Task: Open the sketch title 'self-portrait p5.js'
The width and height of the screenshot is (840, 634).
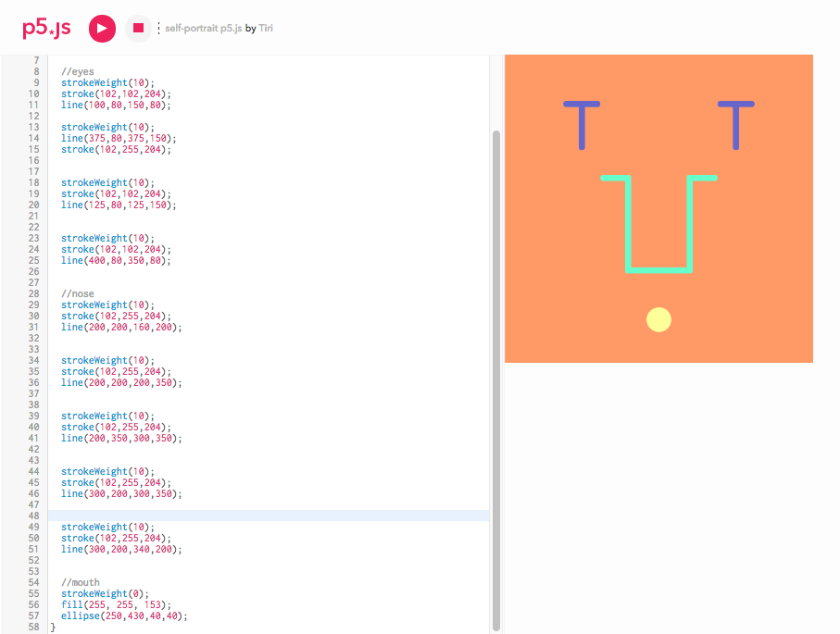Action: pos(203,28)
